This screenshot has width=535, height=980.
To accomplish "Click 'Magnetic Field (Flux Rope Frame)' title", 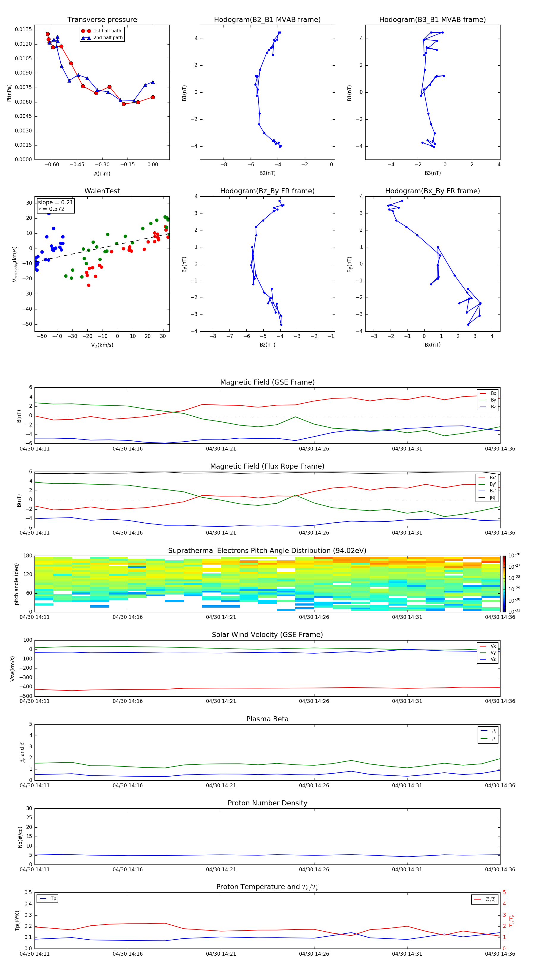I will (267, 467).
